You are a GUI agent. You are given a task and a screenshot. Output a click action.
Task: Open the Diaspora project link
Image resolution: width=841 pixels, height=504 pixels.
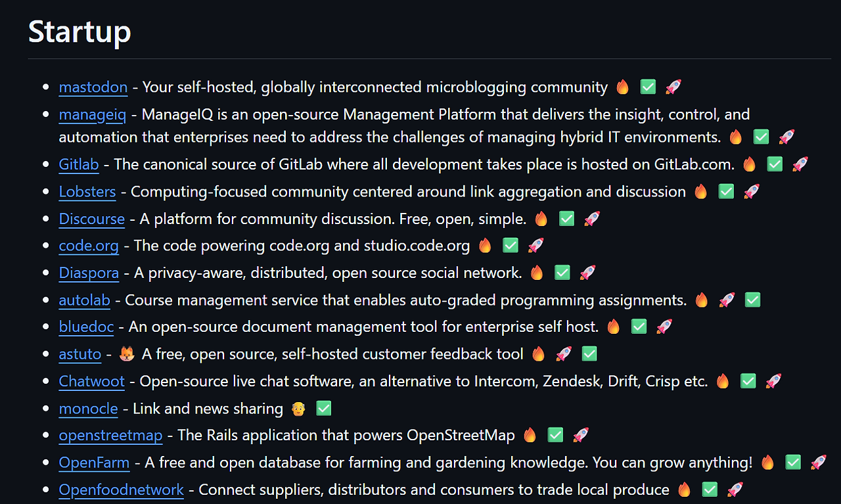tap(89, 273)
